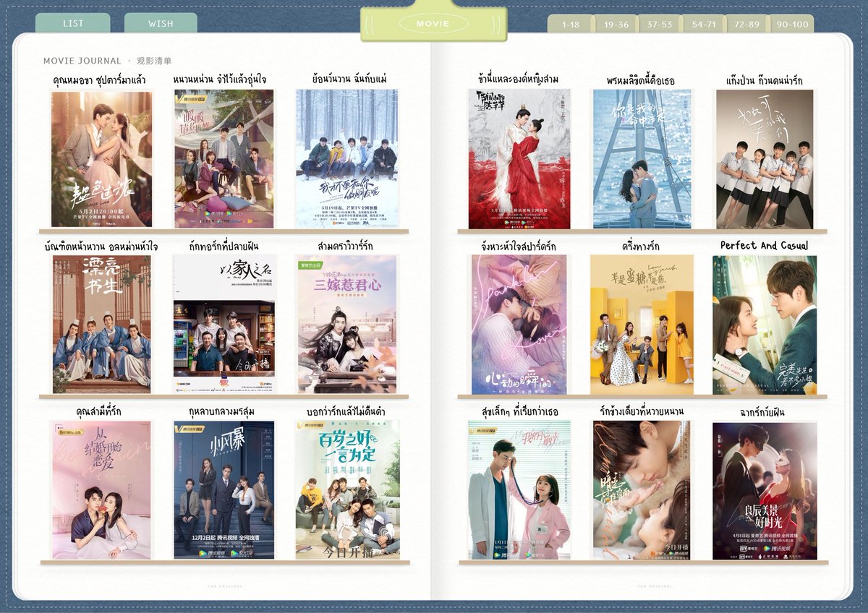
Task: Open the pink bedroom couple poster
Action: 101,490
